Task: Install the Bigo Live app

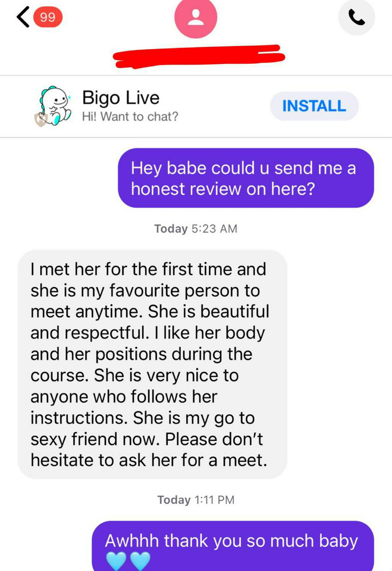Action: click(x=314, y=106)
